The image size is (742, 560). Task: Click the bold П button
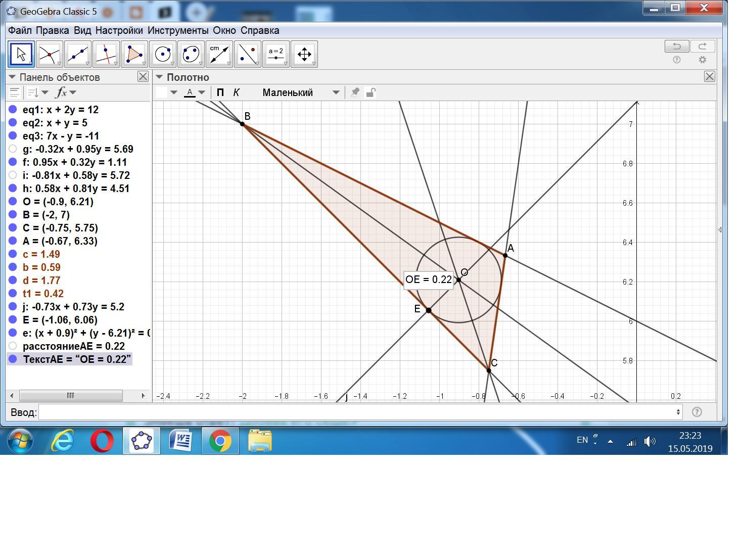pos(220,92)
